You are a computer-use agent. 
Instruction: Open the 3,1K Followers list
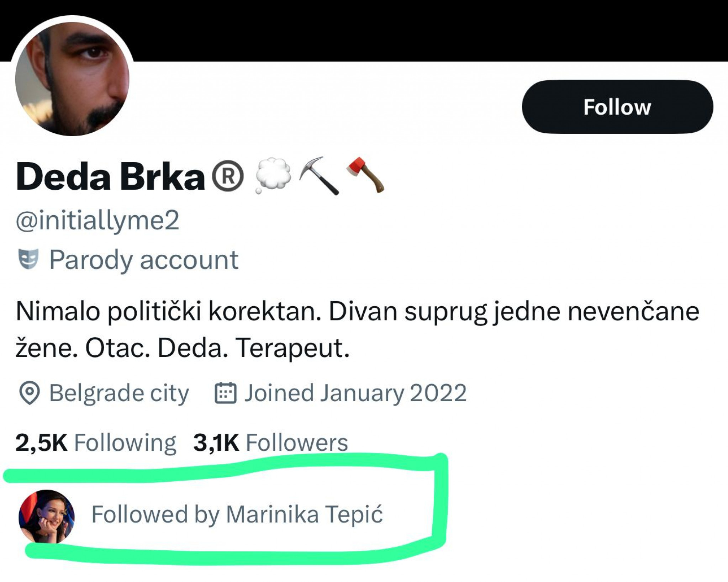(x=270, y=443)
